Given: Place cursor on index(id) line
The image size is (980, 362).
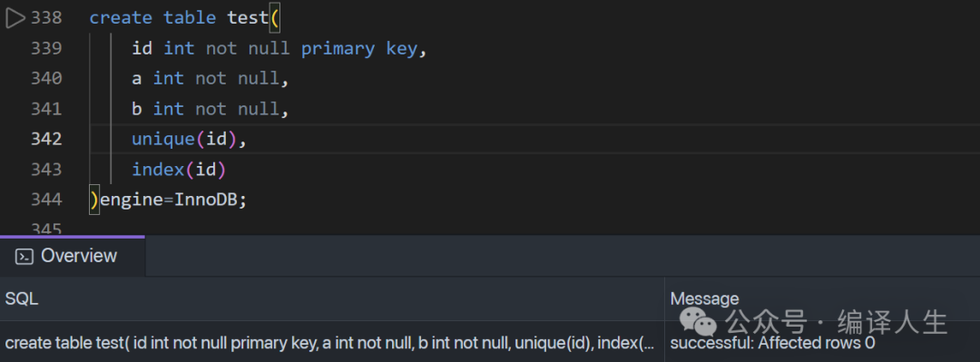Looking at the screenshot, I should tap(179, 169).
